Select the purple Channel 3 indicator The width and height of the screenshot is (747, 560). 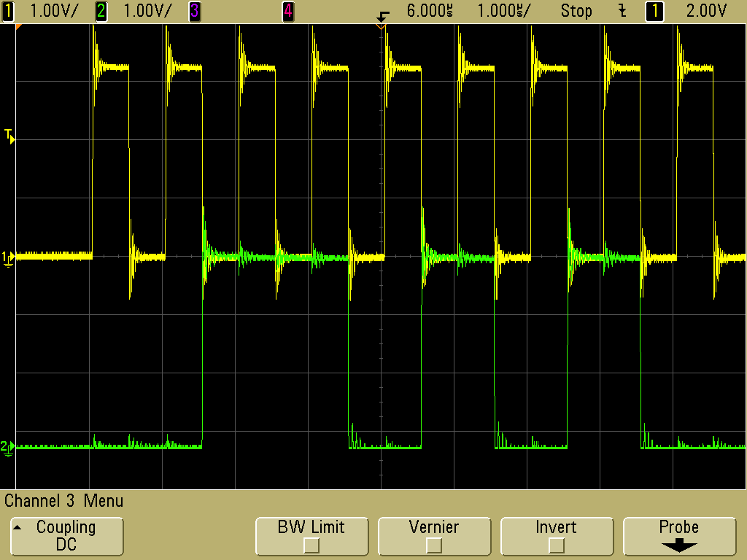pos(194,10)
